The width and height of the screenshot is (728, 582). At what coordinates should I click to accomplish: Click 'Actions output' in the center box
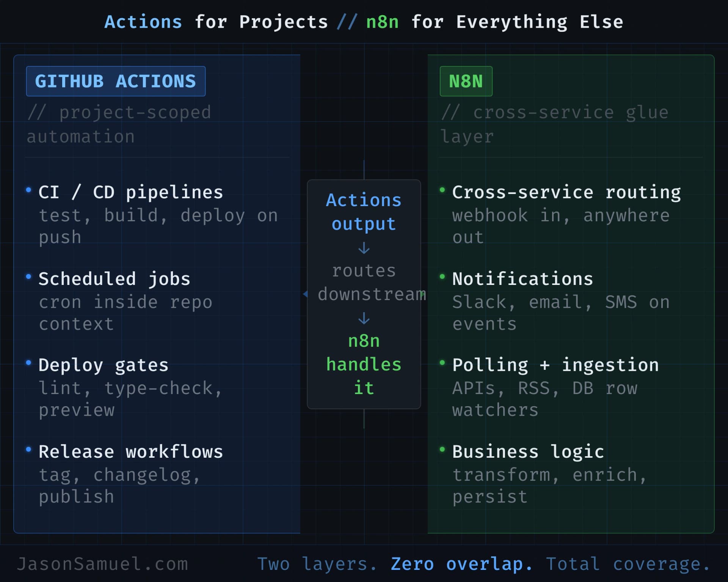pyautogui.click(x=364, y=212)
